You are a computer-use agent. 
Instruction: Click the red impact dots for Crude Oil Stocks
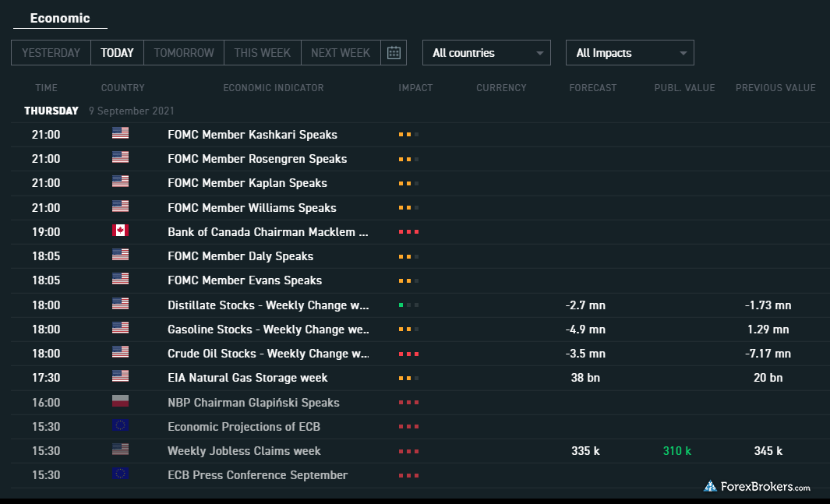[408, 354]
